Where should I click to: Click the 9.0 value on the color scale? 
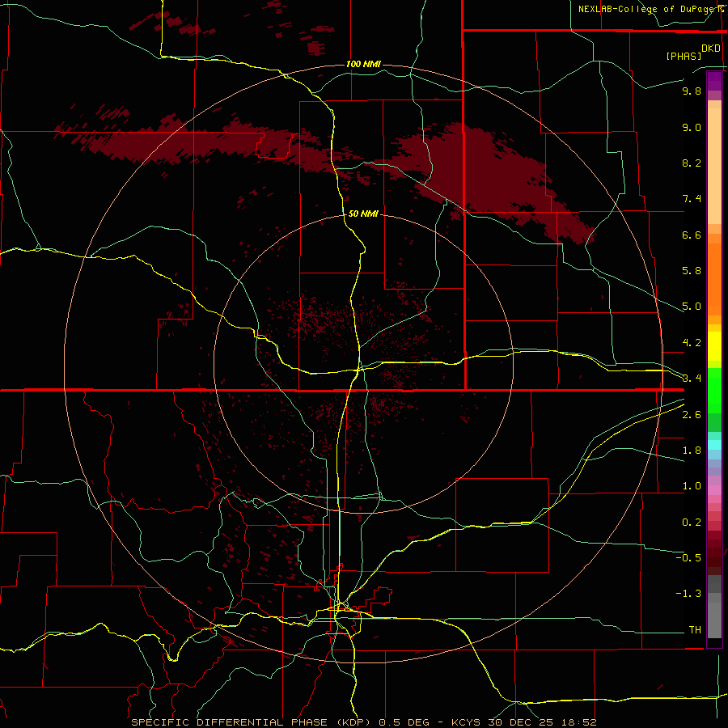692,127
